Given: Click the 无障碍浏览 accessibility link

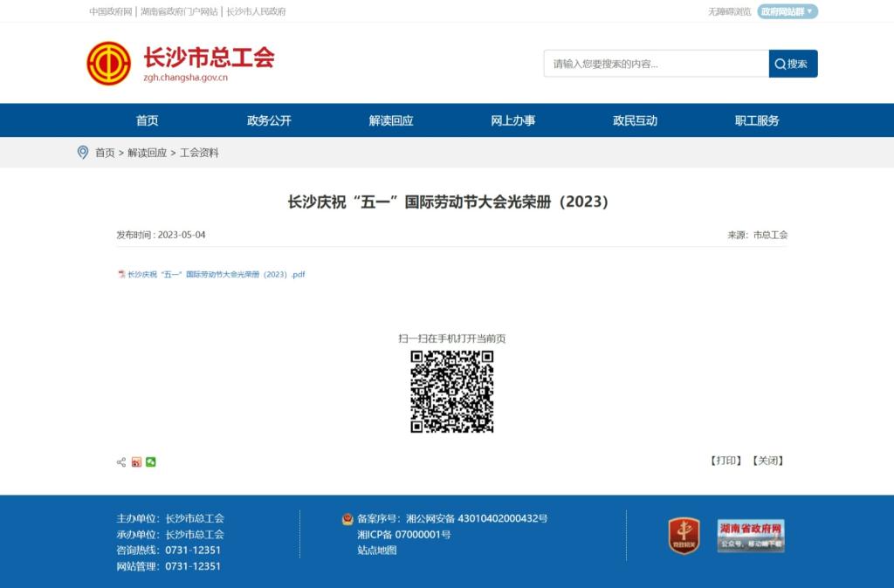Looking at the screenshot, I should (729, 11).
